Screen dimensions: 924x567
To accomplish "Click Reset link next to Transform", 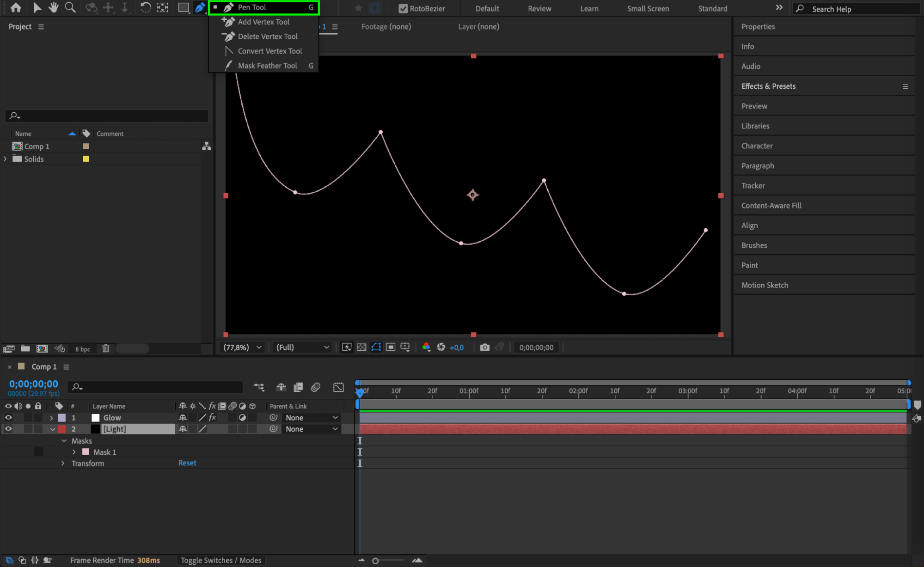I will [187, 463].
